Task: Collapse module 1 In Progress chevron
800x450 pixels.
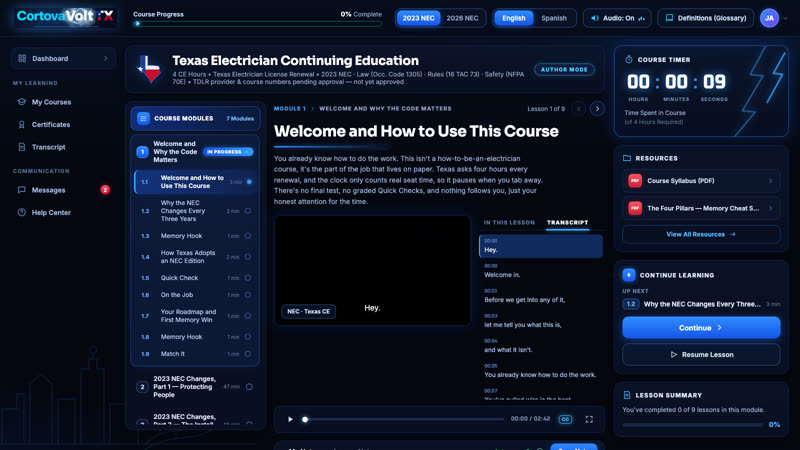Action: pyautogui.click(x=247, y=152)
